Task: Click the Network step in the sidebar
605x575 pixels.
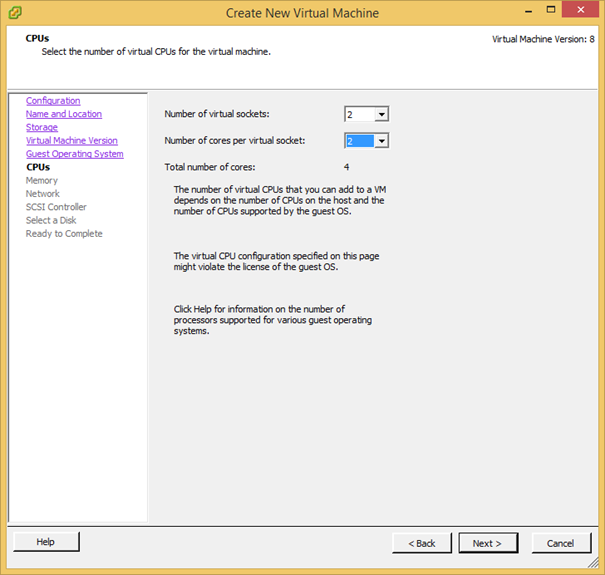Action: point(43,194)
